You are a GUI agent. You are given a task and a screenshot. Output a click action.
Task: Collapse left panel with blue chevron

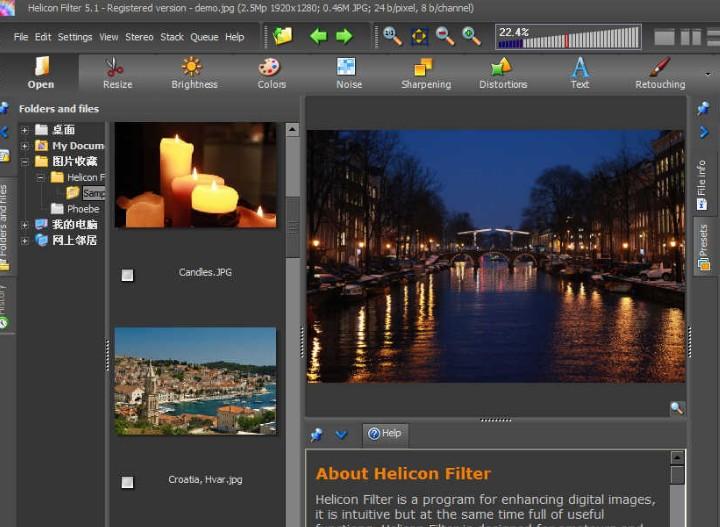(4, 132)
